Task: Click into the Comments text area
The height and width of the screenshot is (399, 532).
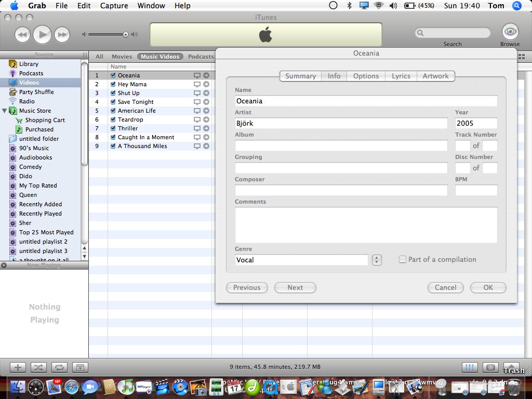Action: [366, 225]
